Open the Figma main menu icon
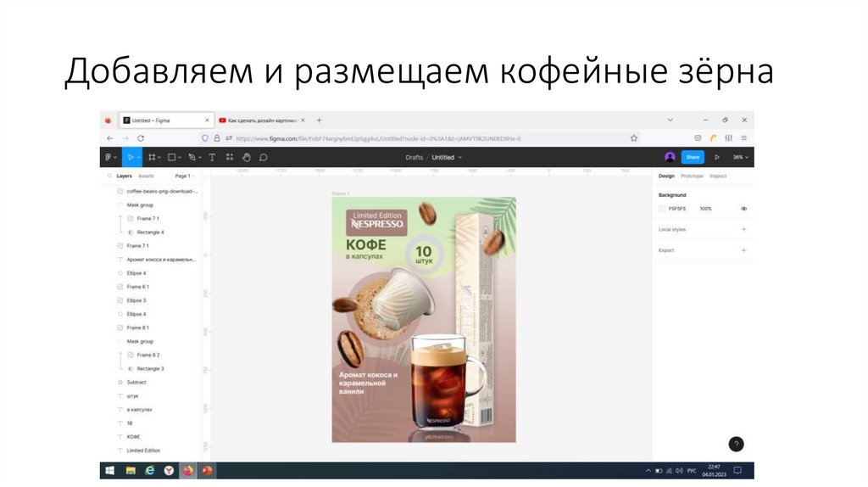 coord(108,157)
